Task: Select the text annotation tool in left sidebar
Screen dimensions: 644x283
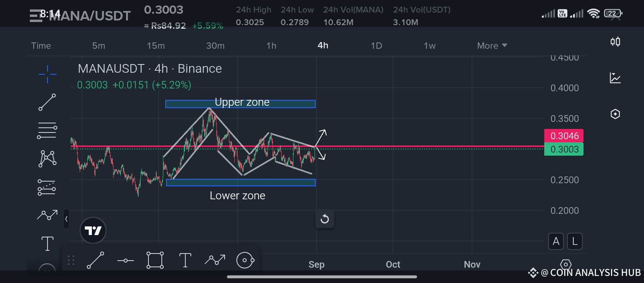Action: pos(47,244)
